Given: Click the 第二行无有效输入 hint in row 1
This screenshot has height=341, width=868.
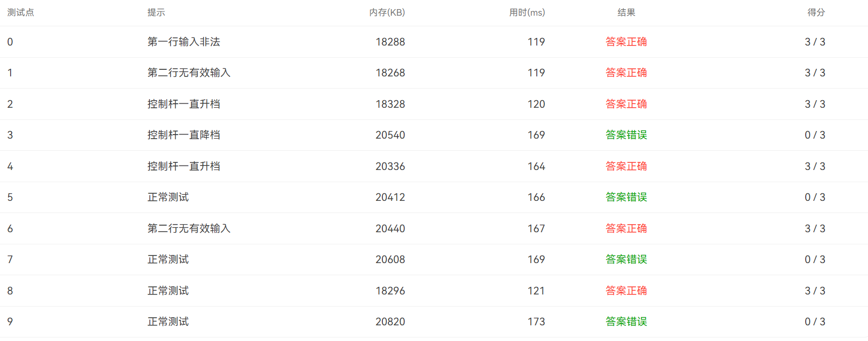Looking at the screenshot, I should pyautogui.click(x=189, y=73).
